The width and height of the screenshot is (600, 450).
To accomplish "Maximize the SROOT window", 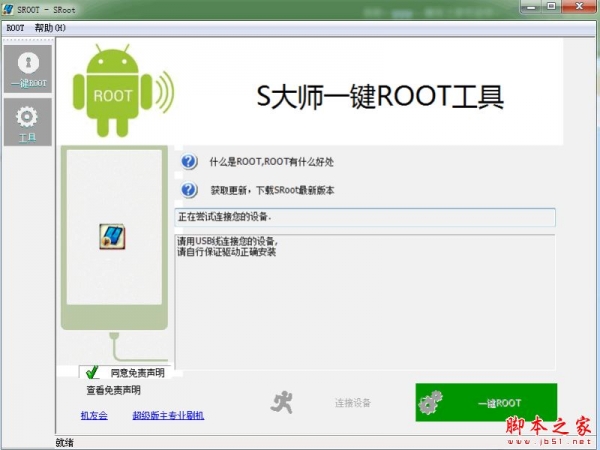I will coord(551,7).
